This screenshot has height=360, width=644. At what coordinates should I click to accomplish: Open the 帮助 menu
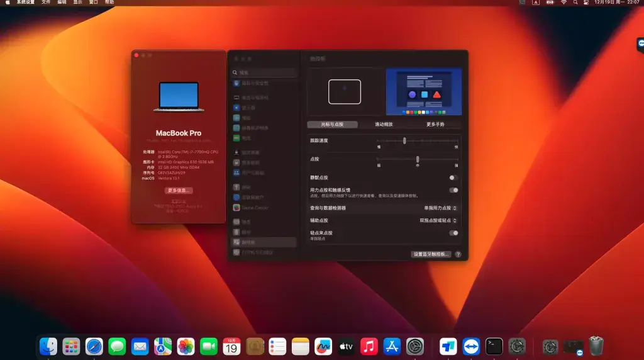click(109, 2)
